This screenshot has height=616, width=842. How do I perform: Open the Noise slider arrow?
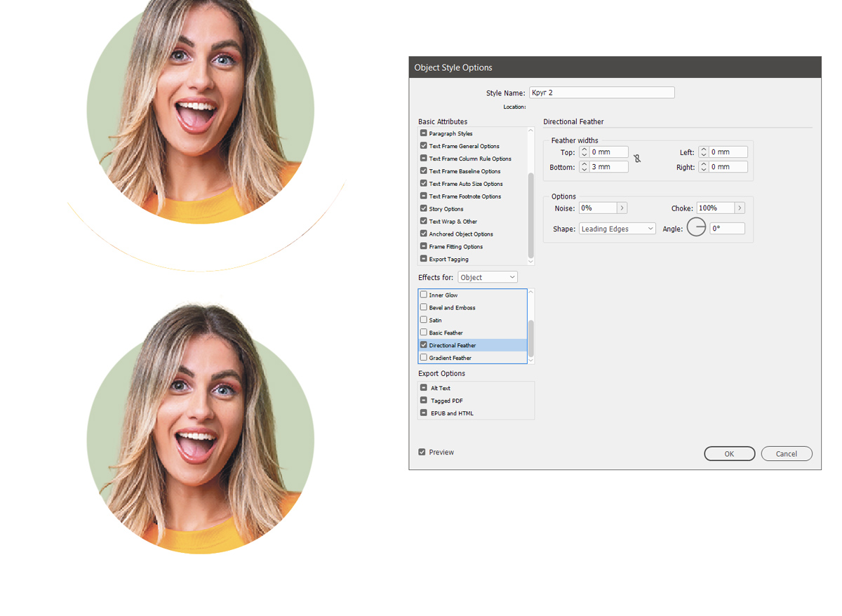(622, 208)
